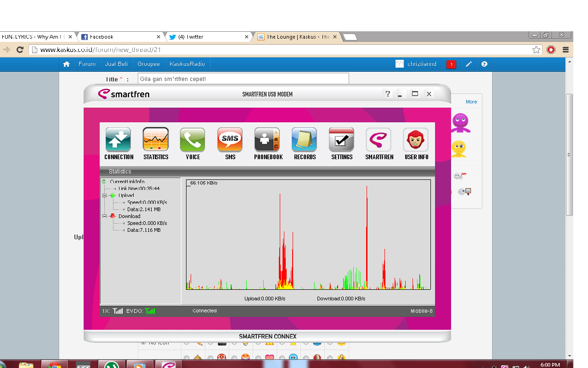Select the CurrentLinkInfo tree root

pyautogui.click(x=127, y=182)
